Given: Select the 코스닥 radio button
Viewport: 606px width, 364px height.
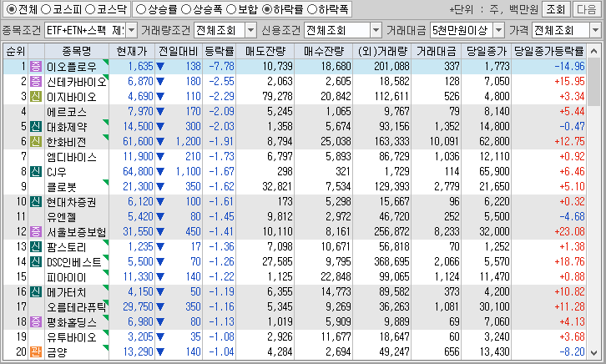Looking at the screenshot, I should coord(89,9).
